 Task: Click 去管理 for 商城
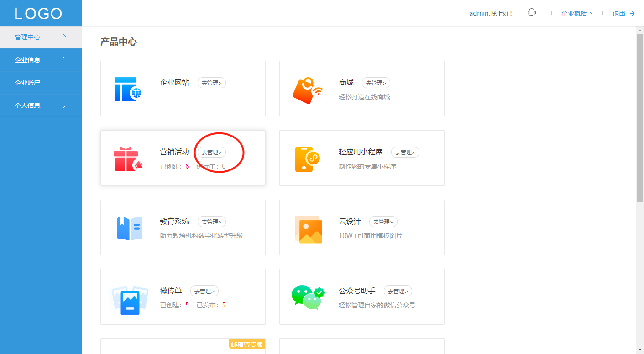pyautogui.click(x=376, y=83)
